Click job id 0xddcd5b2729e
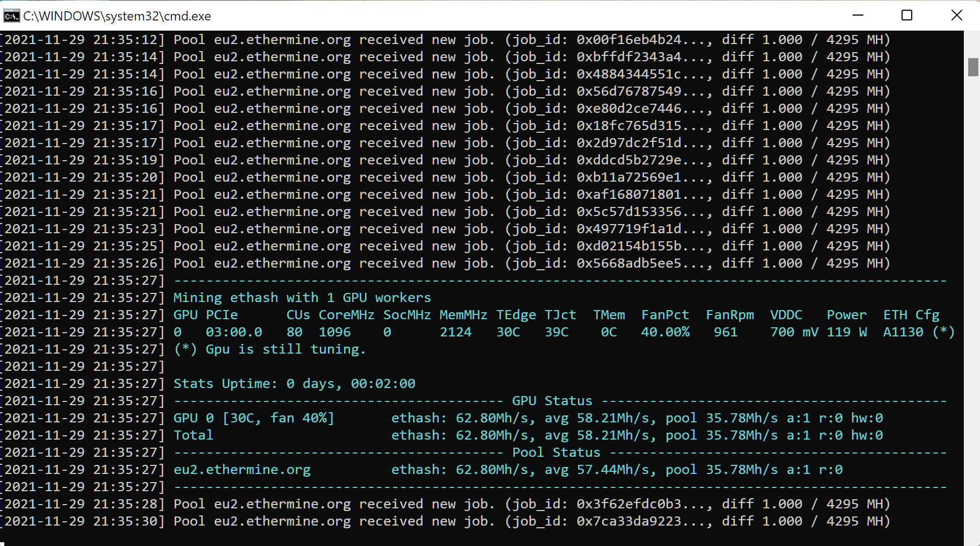The image size is (980, 546). 629,160
